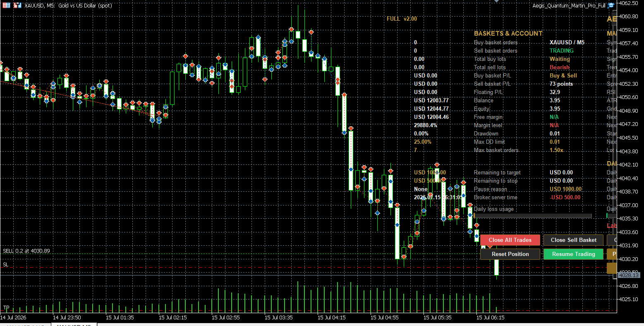Click the Close Sell Basket button
This screenshot has height=326, width=644.
(573, 240)
